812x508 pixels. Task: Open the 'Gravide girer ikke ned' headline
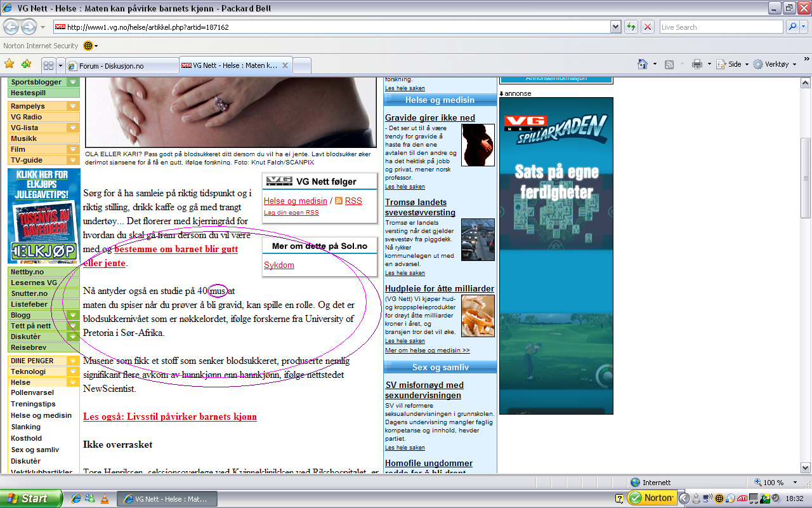[430, 117]
